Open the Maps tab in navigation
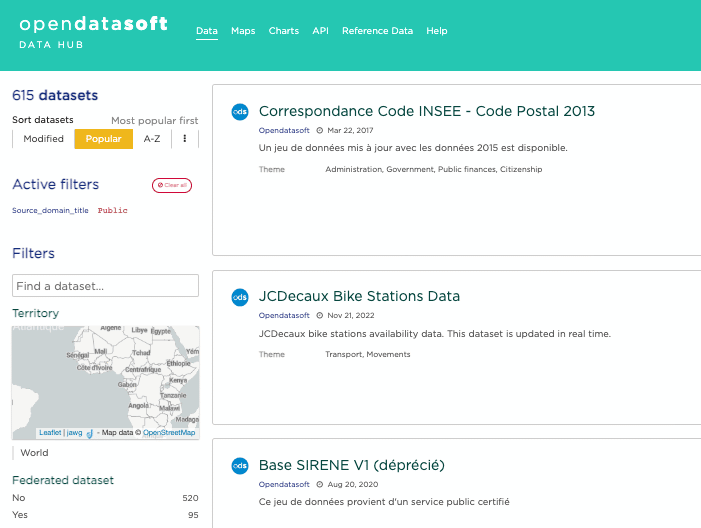This screenshot has height=528, width=701. click(x=243, y=31)
